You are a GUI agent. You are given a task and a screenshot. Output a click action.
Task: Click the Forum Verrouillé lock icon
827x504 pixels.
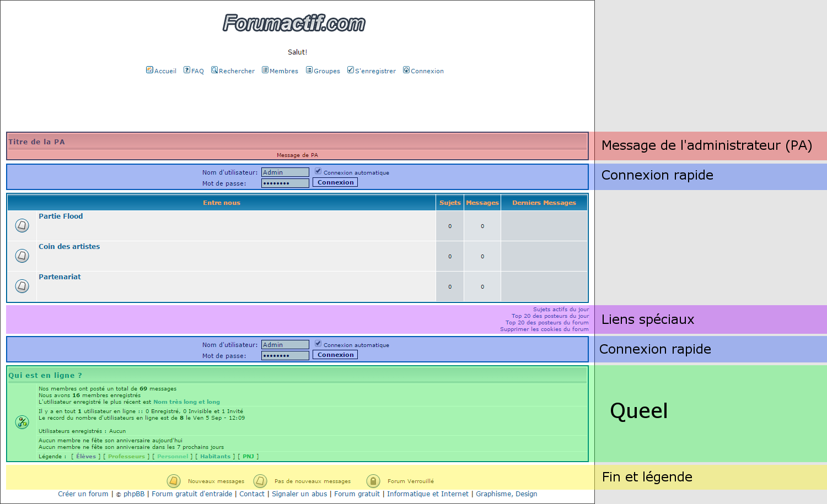pos(373,481)
